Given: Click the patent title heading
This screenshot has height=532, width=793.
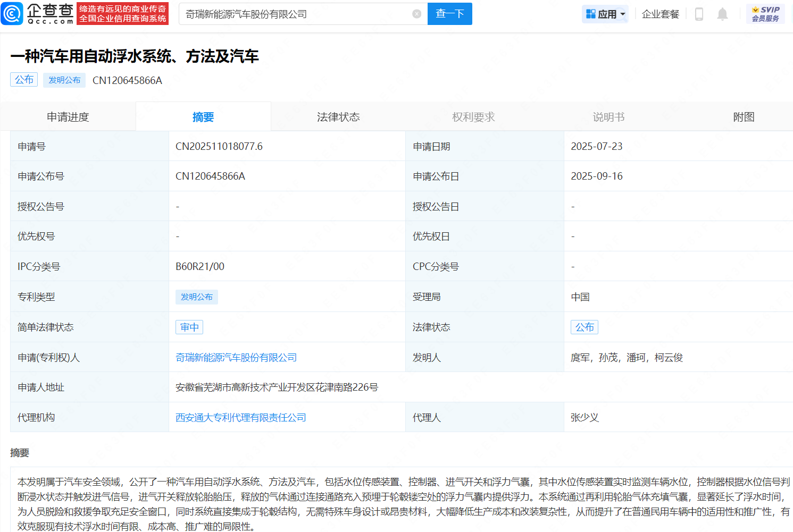Looking at the screenshot, I should [135, 56].
